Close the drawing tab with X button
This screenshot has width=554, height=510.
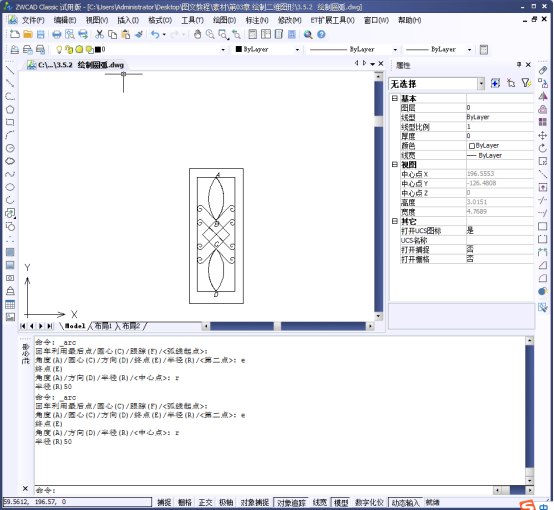coord(381,63)
